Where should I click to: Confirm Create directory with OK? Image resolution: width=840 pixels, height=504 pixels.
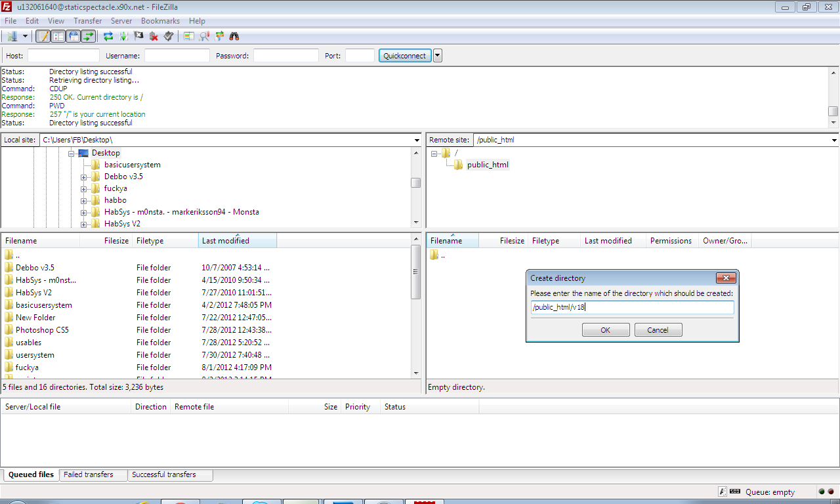coord(606,330)
